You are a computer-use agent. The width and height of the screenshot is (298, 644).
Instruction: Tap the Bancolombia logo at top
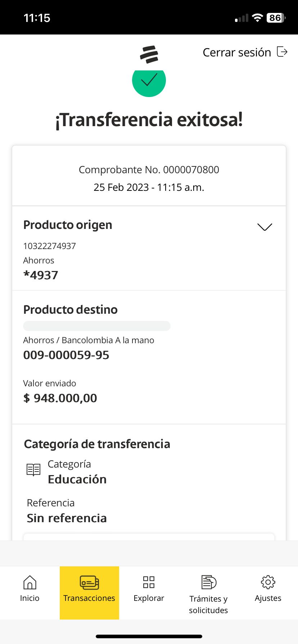(149, 54)
